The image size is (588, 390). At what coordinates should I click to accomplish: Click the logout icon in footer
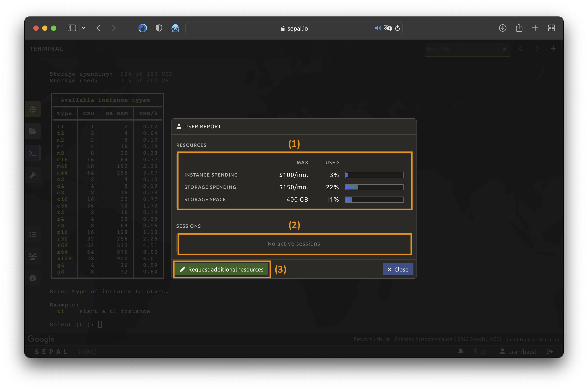550,351
